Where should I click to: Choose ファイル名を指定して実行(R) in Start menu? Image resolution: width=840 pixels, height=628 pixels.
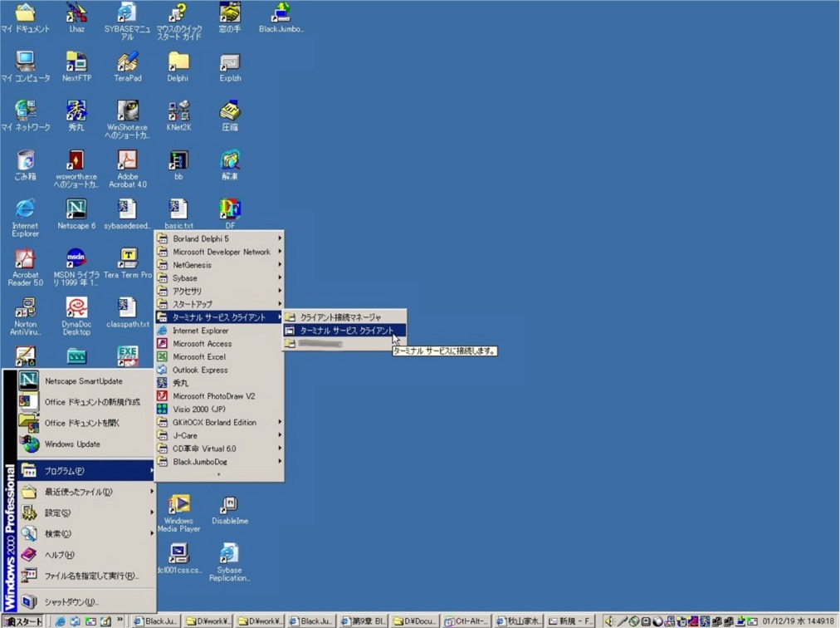coord(87,576)
